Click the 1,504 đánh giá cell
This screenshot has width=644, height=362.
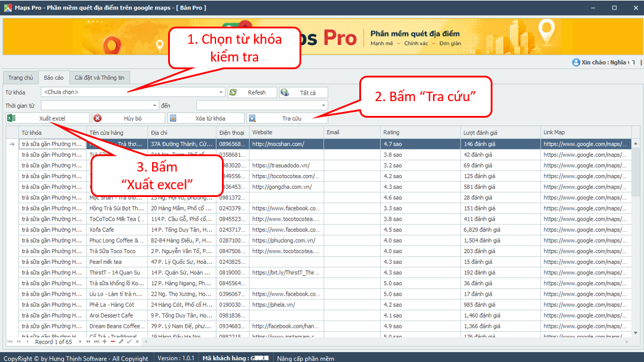click(x=500, y=241)
